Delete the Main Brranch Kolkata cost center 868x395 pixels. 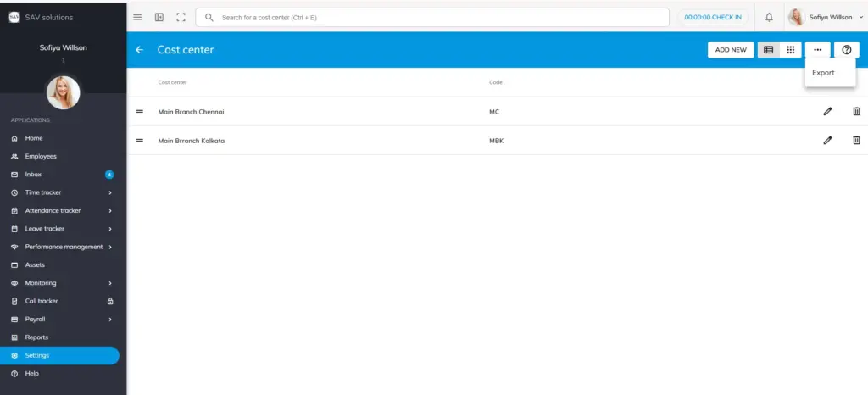[x=856, y=141]
